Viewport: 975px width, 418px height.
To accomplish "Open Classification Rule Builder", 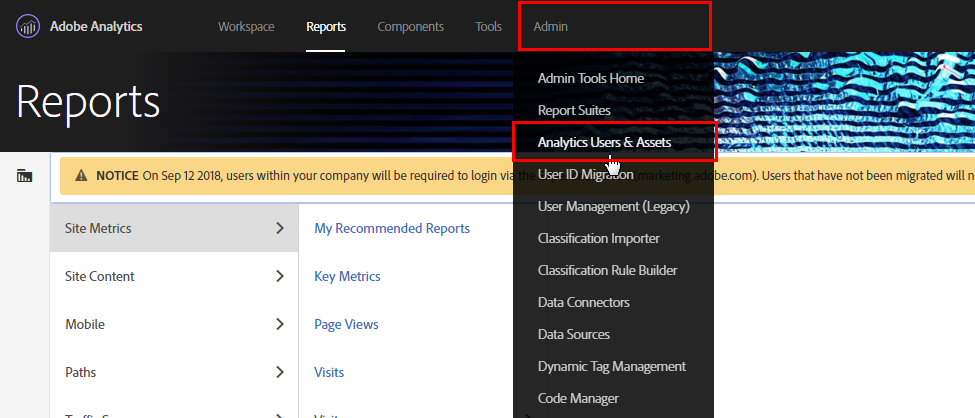I will click(608, 271).
